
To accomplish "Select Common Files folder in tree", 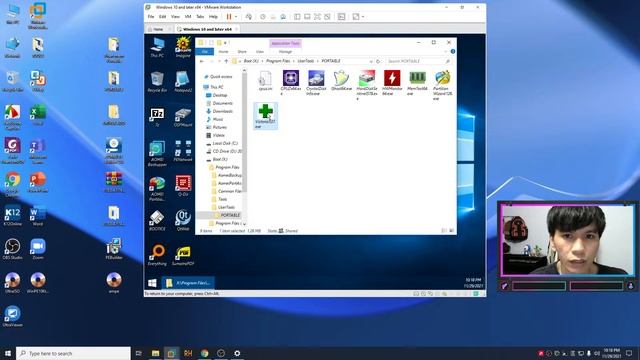I will pyautogui.click(x=229, y=191).
